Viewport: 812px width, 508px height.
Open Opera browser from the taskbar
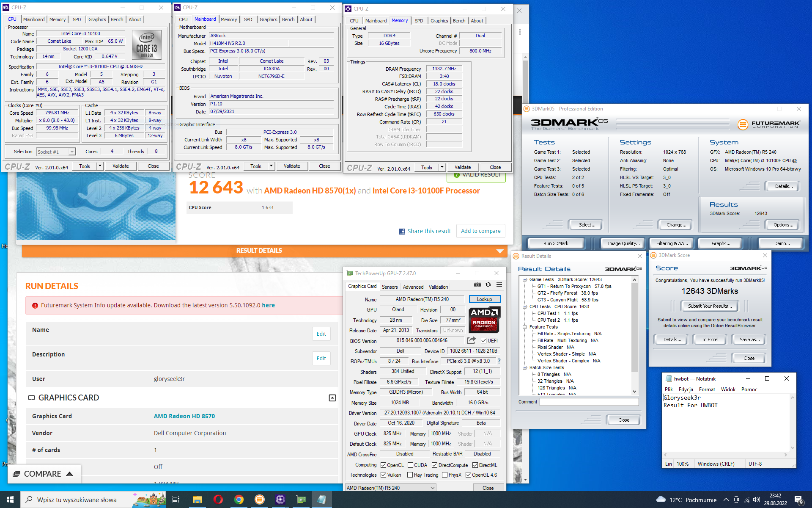click(218, 500)
